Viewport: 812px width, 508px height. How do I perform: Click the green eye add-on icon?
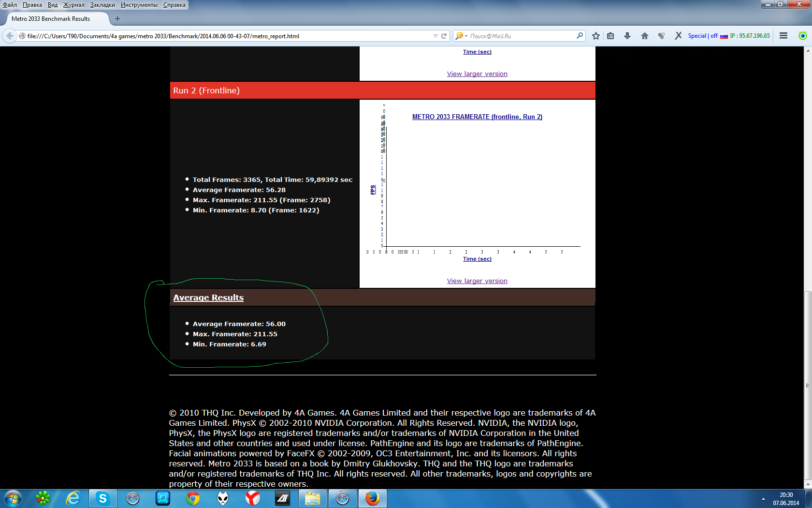tap(803, 36)
